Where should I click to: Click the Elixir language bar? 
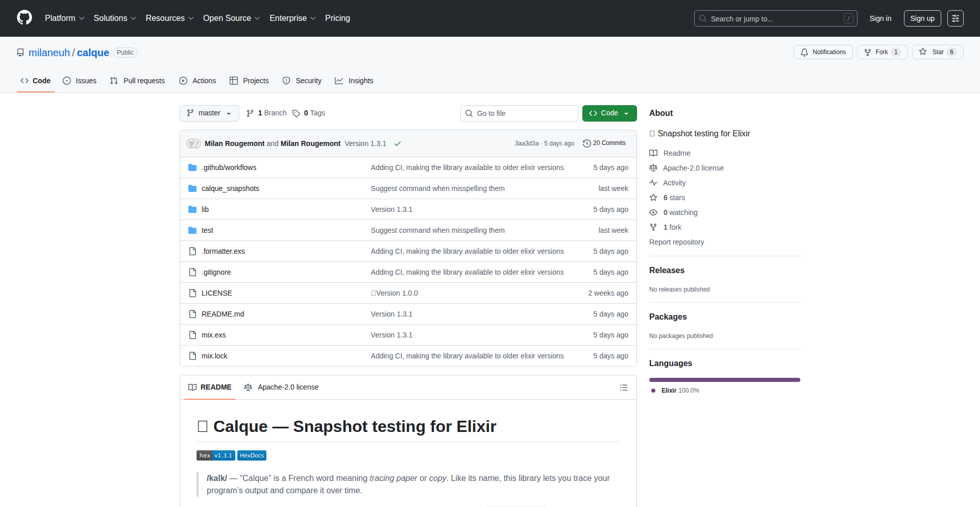724,380
